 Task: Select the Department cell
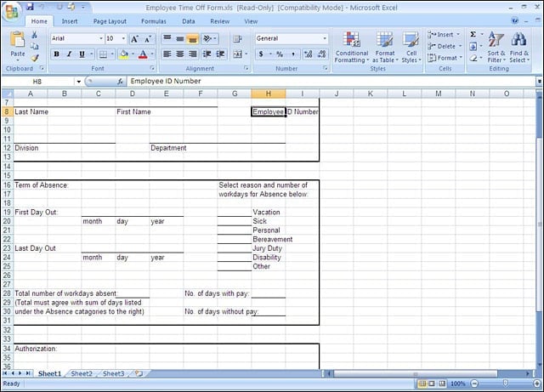tap(168, 148)
